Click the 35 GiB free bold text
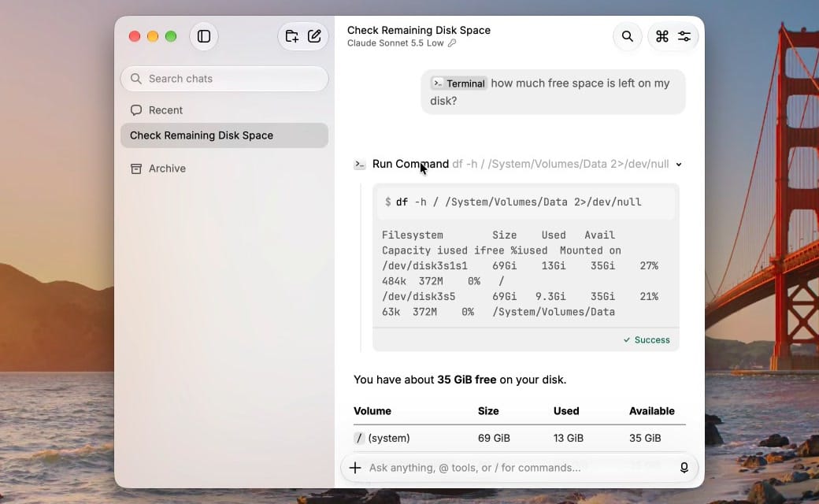 click(x=466, y=380)
